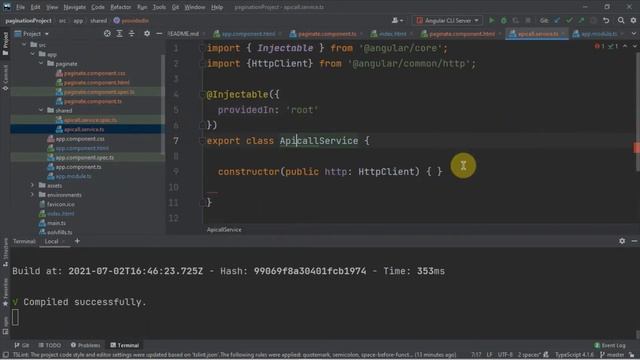Open the Event Log
Viewport: 640px width, 360px height.
click(x=609, y=345)
